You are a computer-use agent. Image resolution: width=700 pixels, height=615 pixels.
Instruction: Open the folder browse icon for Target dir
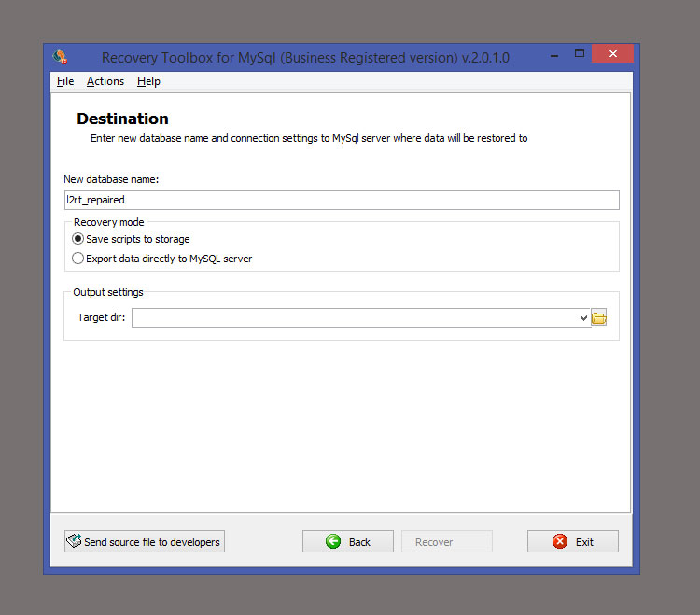point(598,317)
